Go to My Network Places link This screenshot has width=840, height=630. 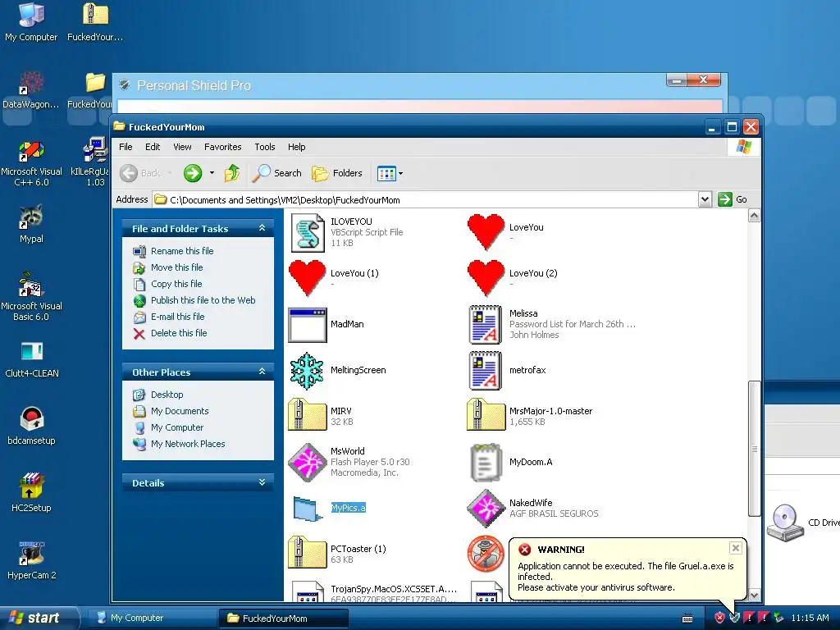pos(188,444)
